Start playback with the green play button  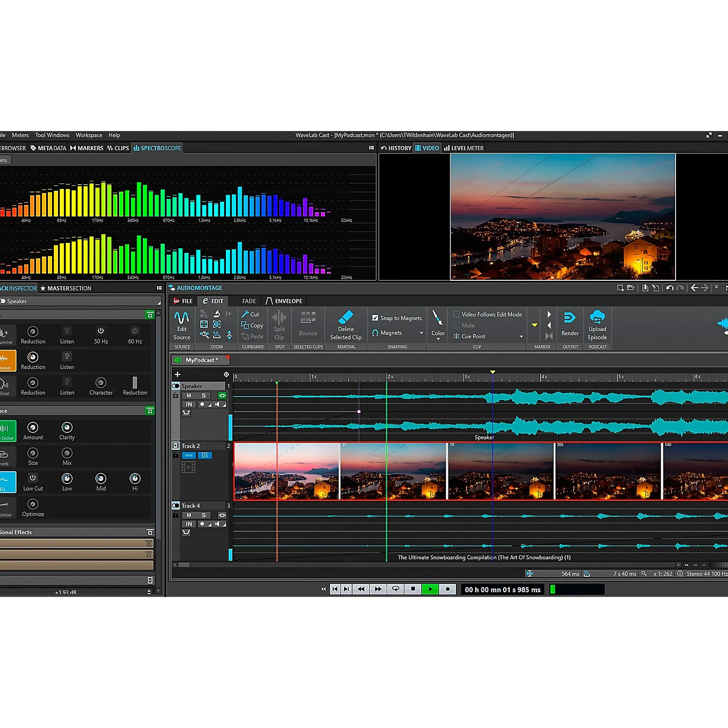(x=430, y=589)
